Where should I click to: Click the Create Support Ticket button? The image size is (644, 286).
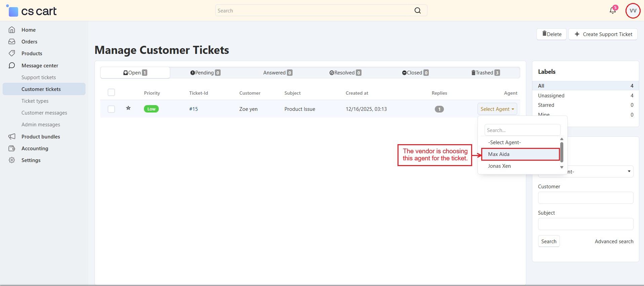pos(603,34)
